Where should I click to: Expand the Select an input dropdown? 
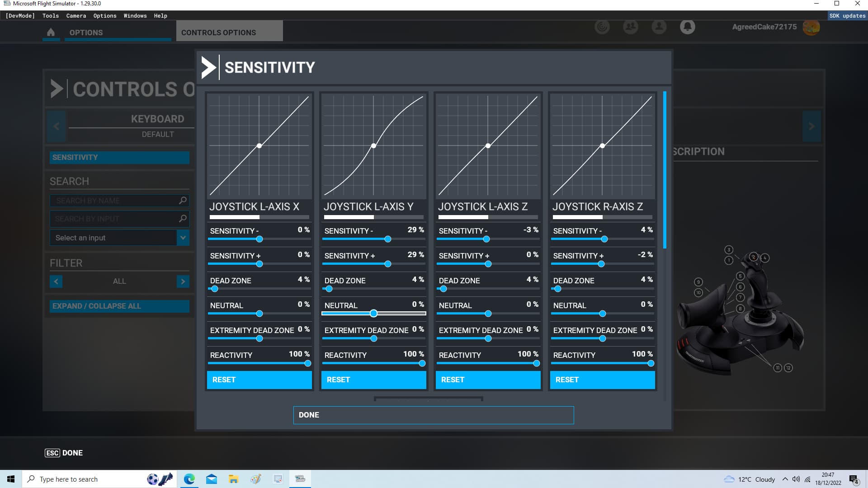click(x=183, y=238)
